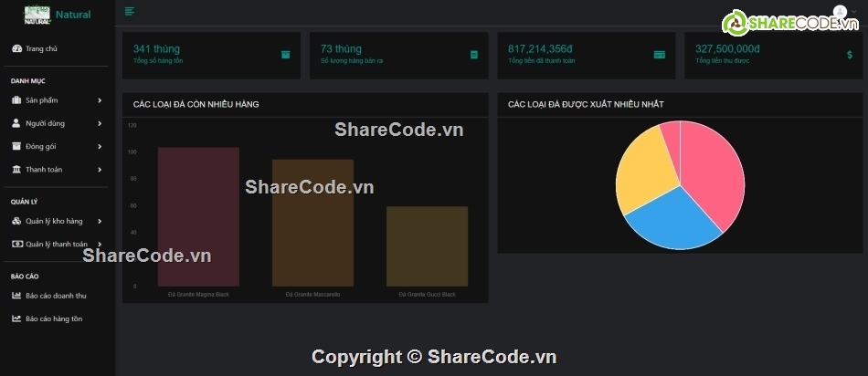Open Quản lý thanh toán menu item
This screenshot has height=376, width=868.
pos(58,244)
